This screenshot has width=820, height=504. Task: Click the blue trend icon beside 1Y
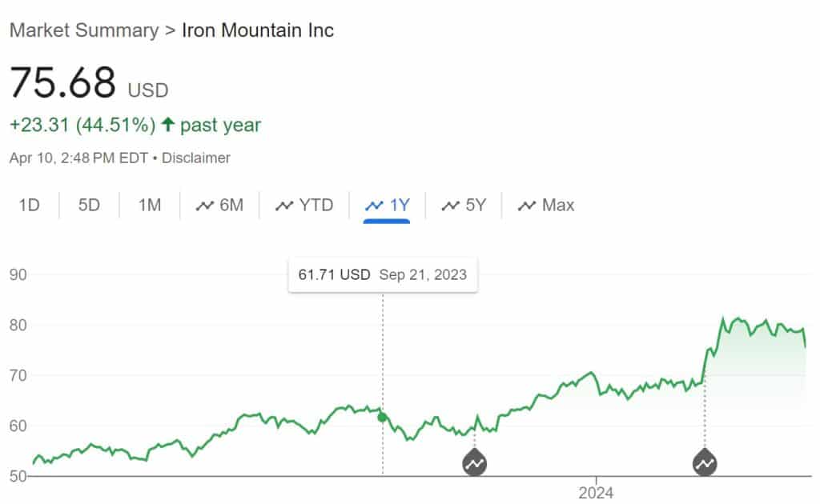click(x=374, y=206)
